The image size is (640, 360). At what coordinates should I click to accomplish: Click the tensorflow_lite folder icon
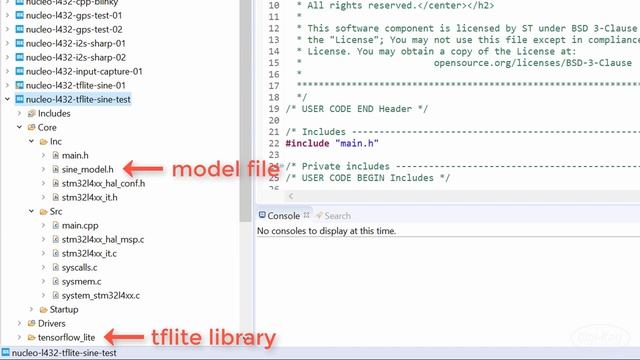coord(31,338)
